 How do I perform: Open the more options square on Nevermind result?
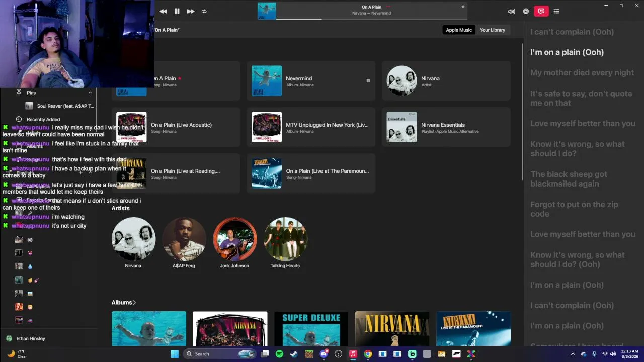coord(368,80)
